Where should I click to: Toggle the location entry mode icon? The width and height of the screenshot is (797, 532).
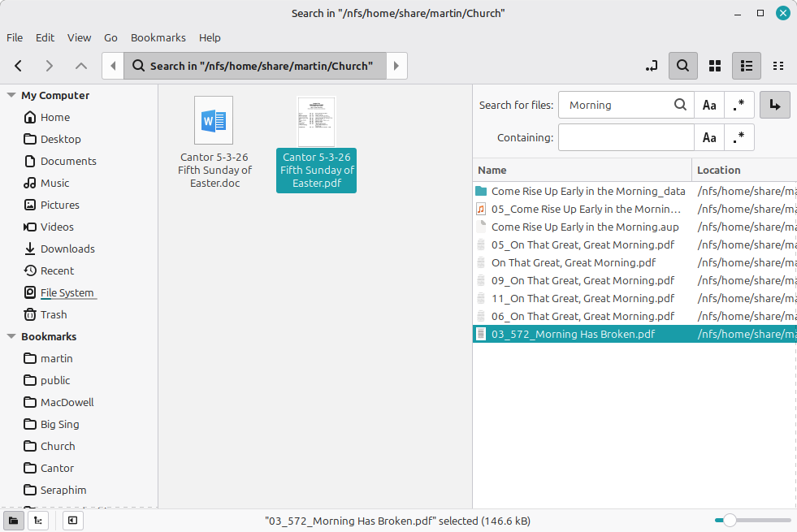651,66
